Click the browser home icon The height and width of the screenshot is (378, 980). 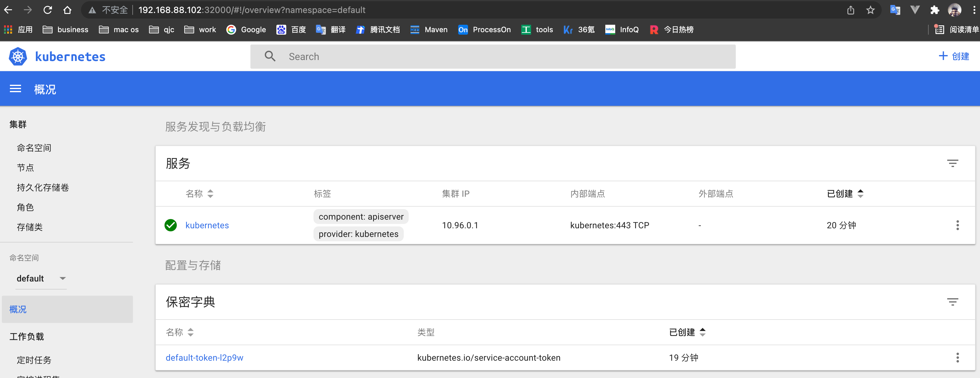67,10
